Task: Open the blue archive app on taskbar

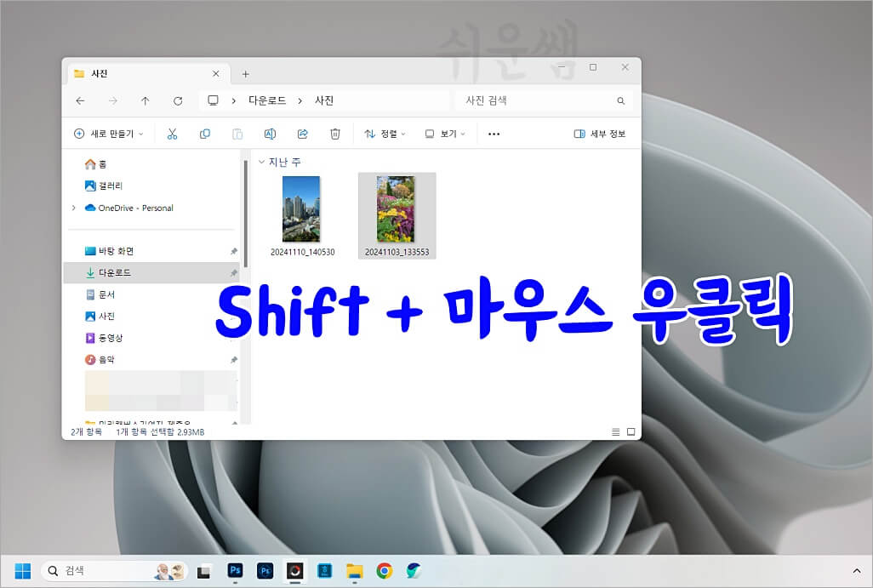Action: [x=324, y=571]
